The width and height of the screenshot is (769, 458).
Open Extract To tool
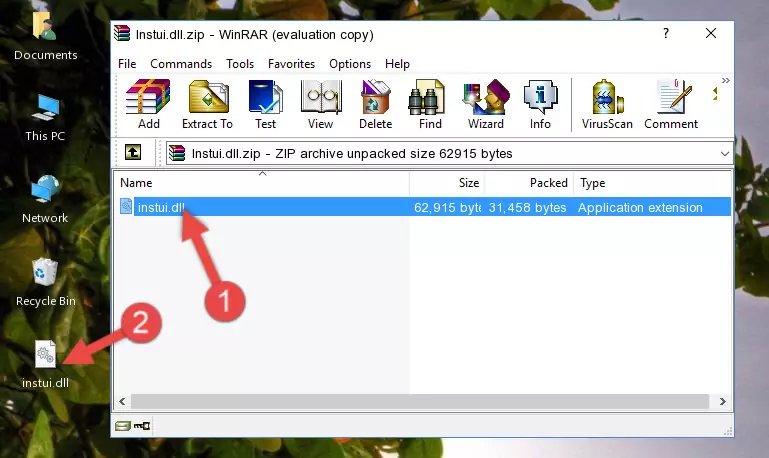tap(207, 104)
